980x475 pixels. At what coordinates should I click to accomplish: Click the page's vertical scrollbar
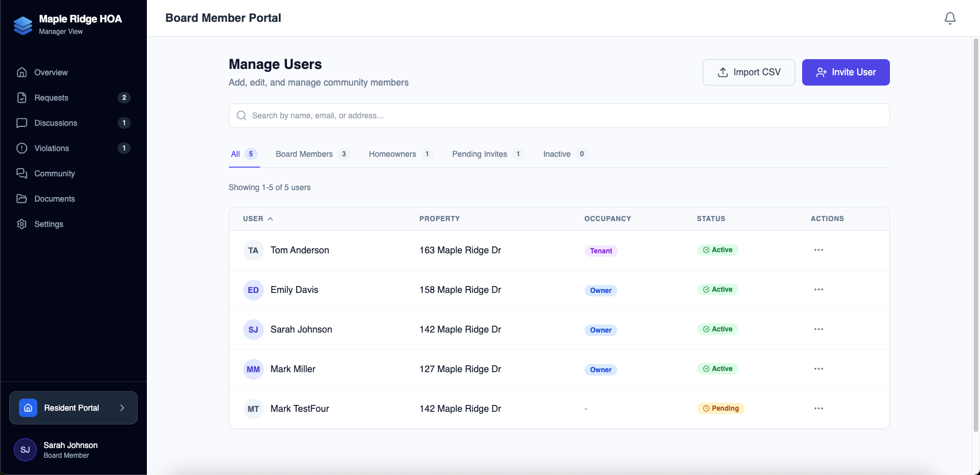975,235
